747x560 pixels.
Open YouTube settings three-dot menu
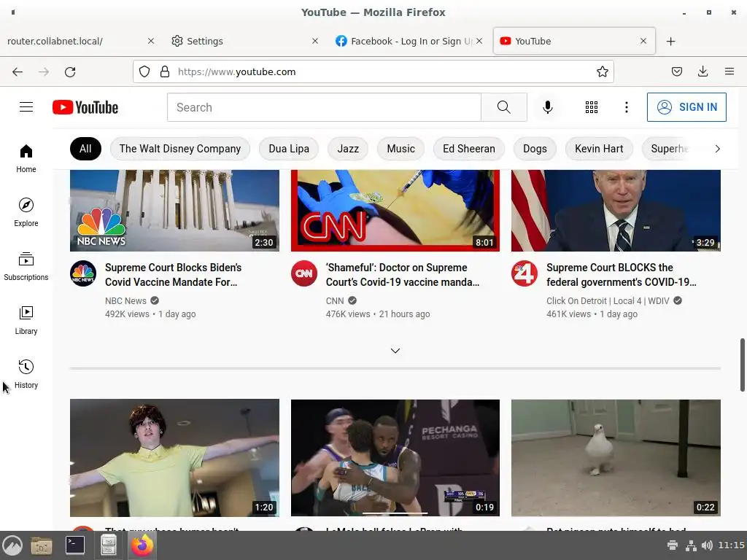627,107
